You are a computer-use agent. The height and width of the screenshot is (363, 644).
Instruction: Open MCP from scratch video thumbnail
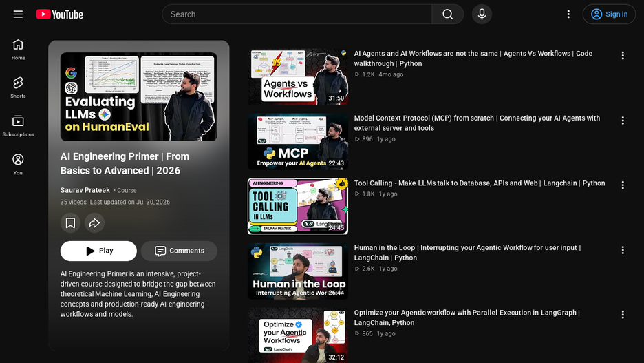pos(298,141)
